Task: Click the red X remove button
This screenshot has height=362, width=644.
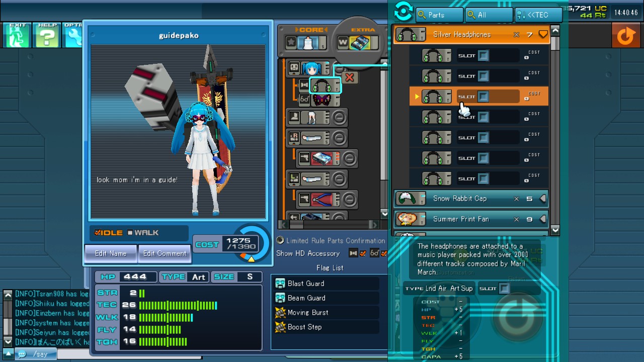Action: tap(350, 77)
